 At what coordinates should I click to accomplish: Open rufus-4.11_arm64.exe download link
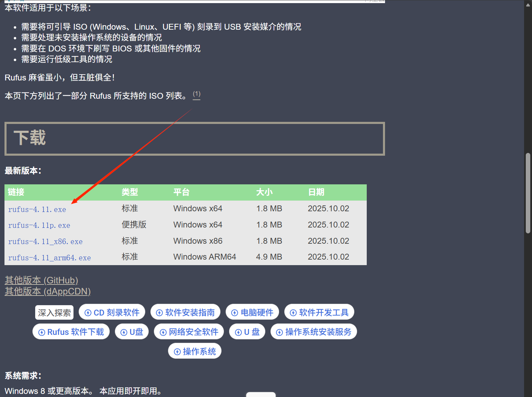49,258
